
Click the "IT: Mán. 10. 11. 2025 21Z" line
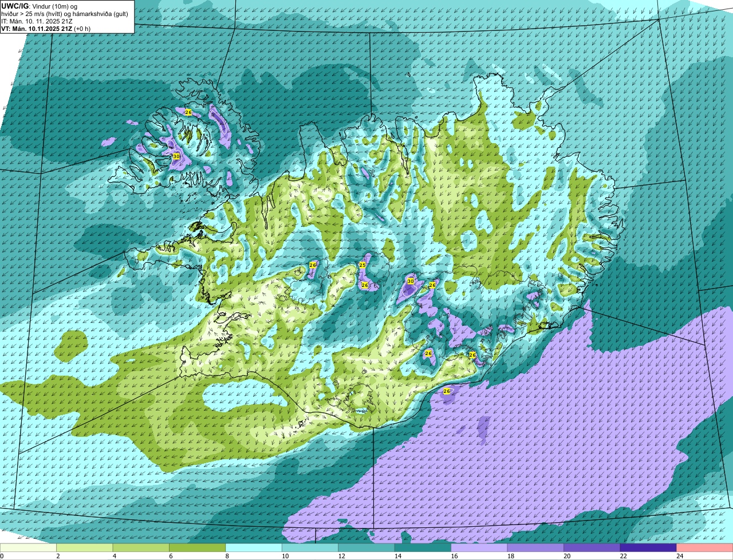(36, 21)
